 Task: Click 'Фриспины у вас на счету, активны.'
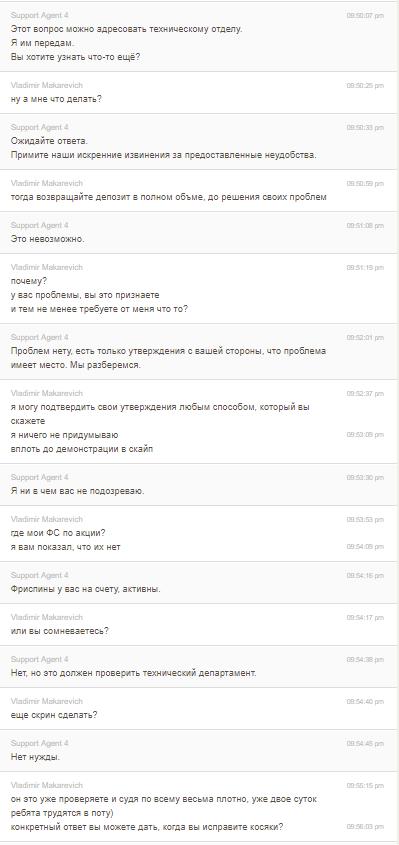pyautogui.click(x=86, y=589)
